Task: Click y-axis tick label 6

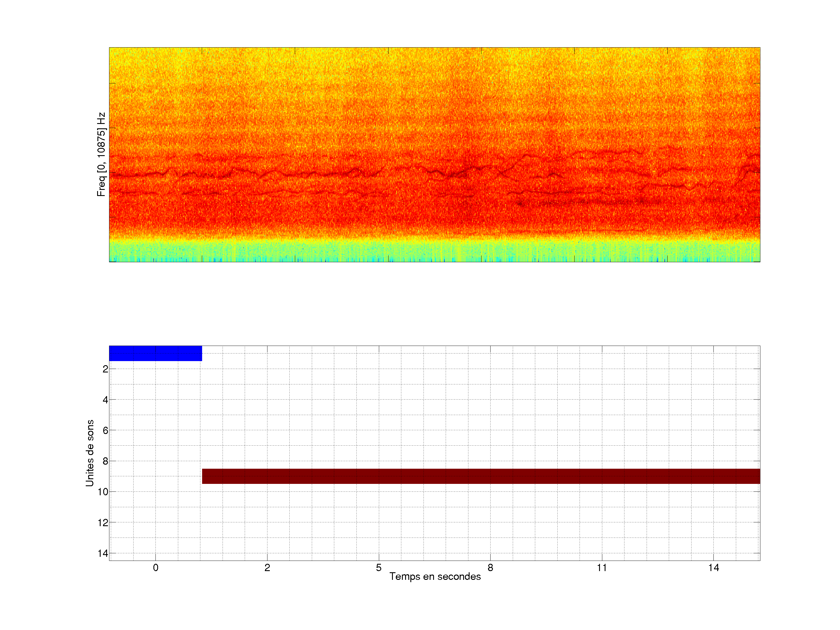Action: tap(105, 430)
